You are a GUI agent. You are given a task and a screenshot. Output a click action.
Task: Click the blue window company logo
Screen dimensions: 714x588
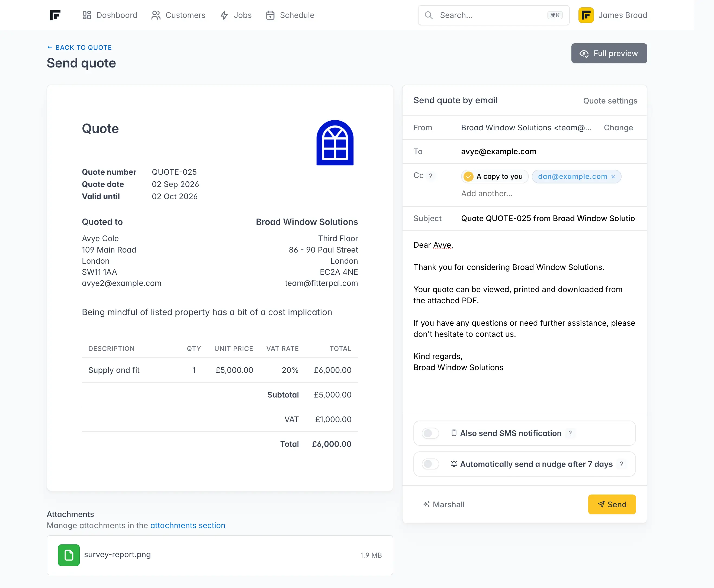click(335, 143)
